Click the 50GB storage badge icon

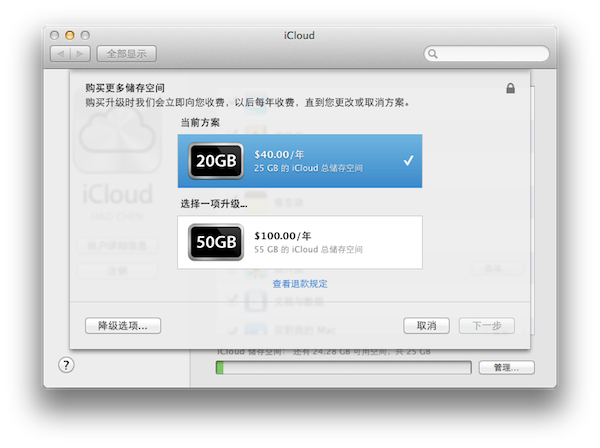point(216,242)
